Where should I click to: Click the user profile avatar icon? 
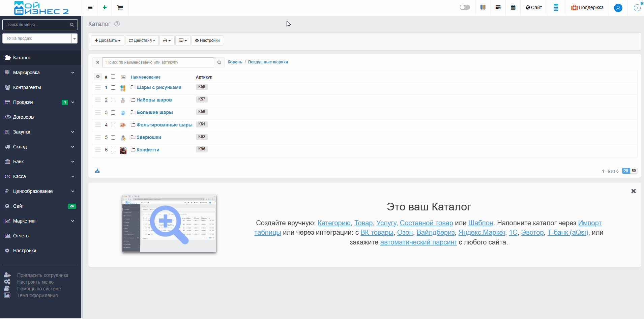click(x=618, y=8)
